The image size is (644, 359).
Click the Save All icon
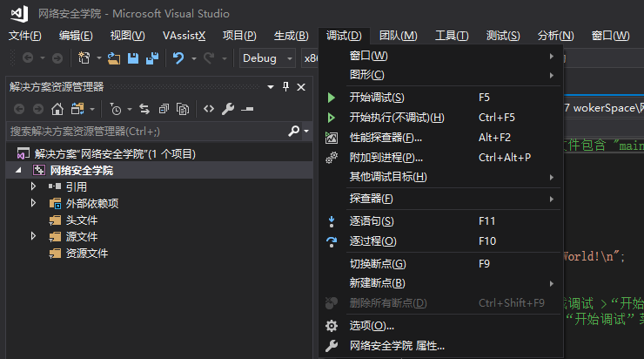(152, 58)
